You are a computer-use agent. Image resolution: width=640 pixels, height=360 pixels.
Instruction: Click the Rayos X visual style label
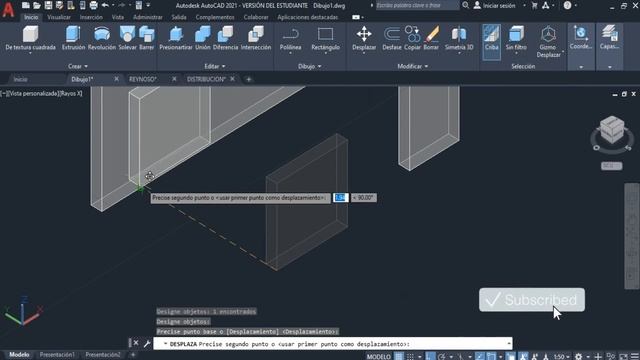(x=71, y=93)
